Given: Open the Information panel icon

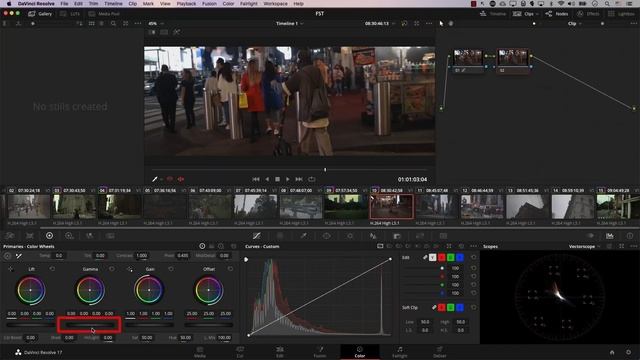Looking at the screenshot, I should click(630, 236).
